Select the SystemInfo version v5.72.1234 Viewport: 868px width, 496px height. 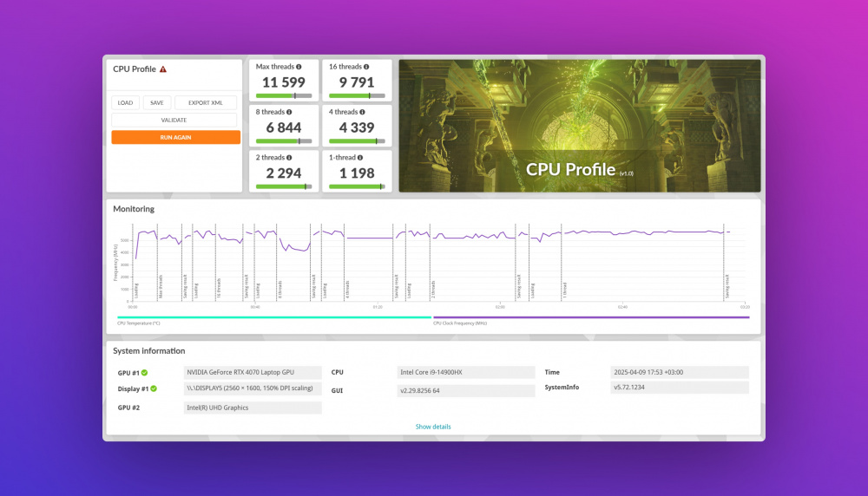point(680,387)
